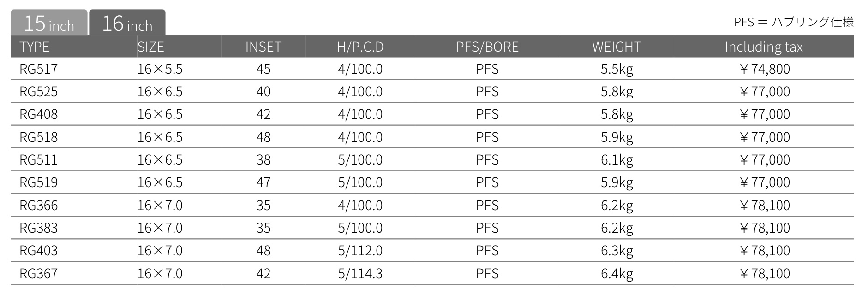Select the RG518 row label
This screenshot has width=868, height=294.
click(x=38, y=137)
